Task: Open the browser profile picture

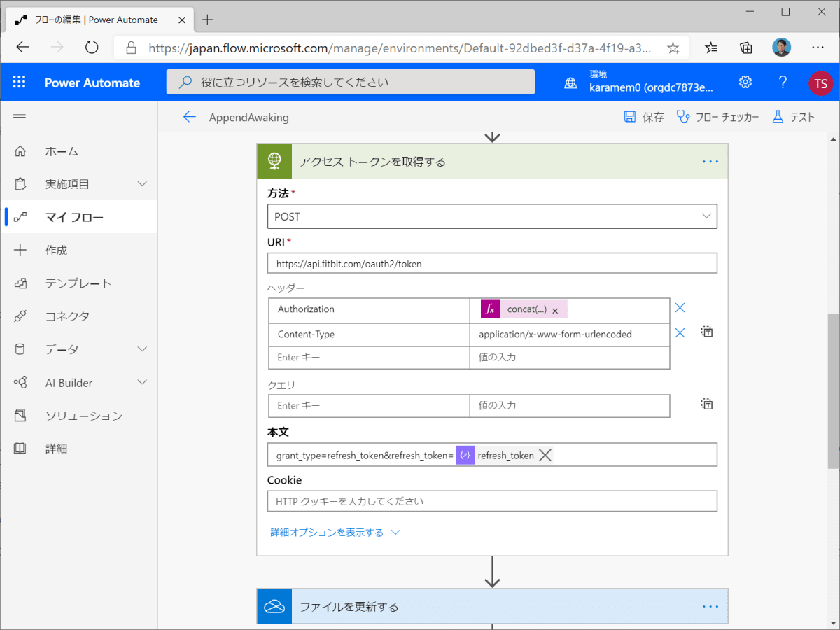Action: (781, 48)
